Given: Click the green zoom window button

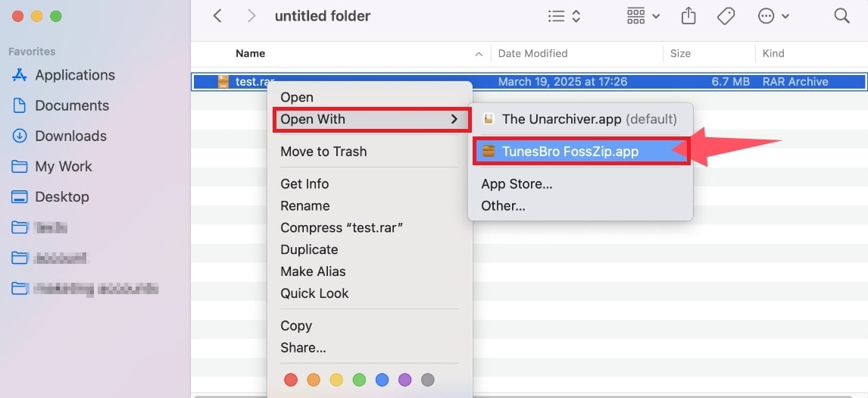Looking at the screenshot, I should 55,16.
